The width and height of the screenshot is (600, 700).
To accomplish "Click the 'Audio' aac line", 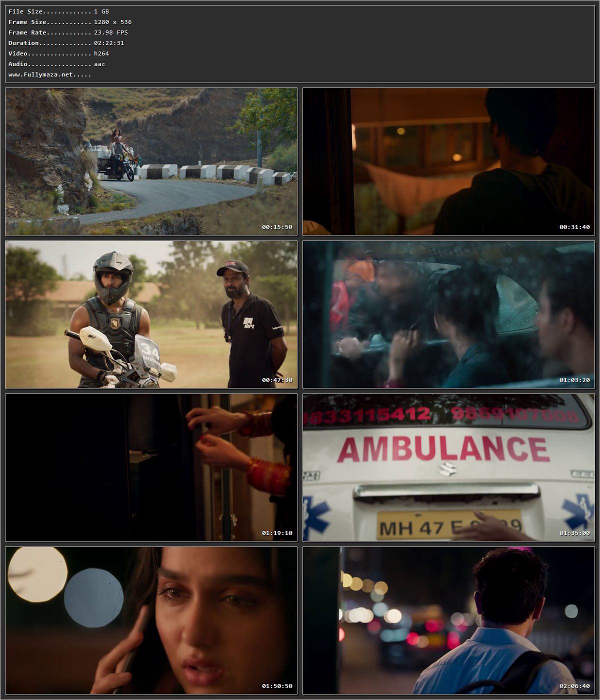I will (56, 64).
